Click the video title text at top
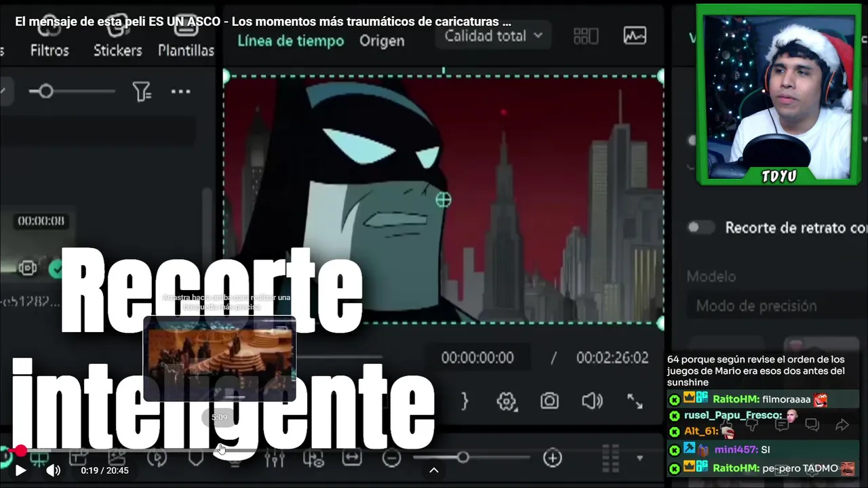 (263, 22)
